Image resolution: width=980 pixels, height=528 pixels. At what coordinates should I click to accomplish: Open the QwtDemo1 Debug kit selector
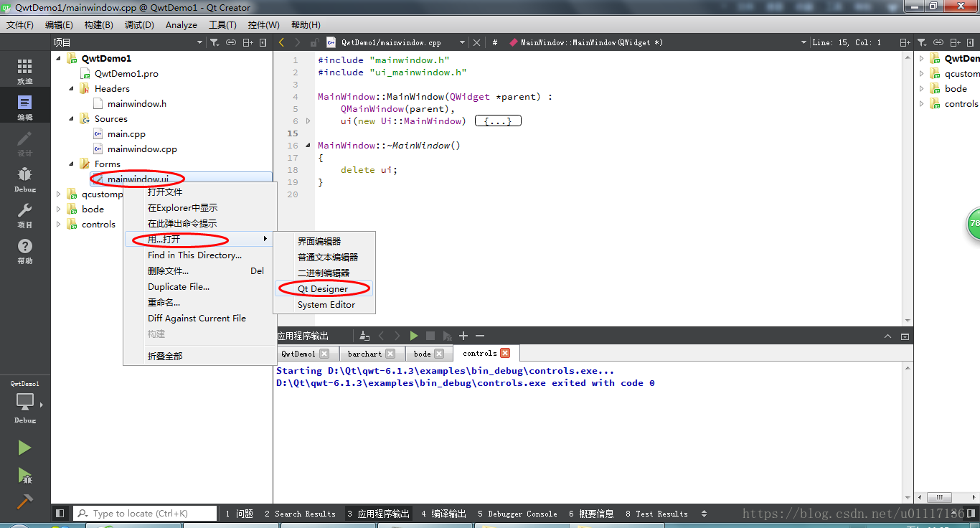[x=25, y=402]
